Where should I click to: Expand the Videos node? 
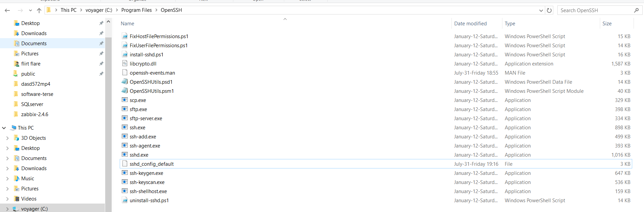[x=7, y=199]
